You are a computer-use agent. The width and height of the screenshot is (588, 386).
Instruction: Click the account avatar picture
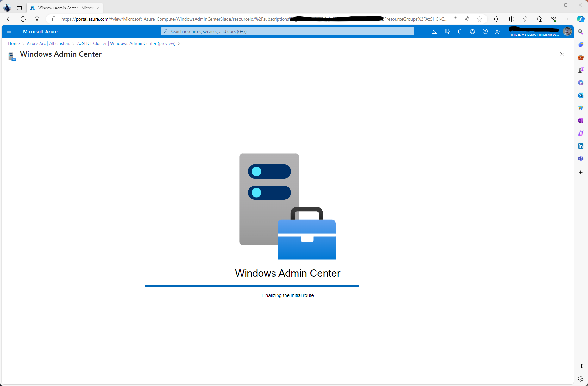pyautogui.click(x=567, y=31)
